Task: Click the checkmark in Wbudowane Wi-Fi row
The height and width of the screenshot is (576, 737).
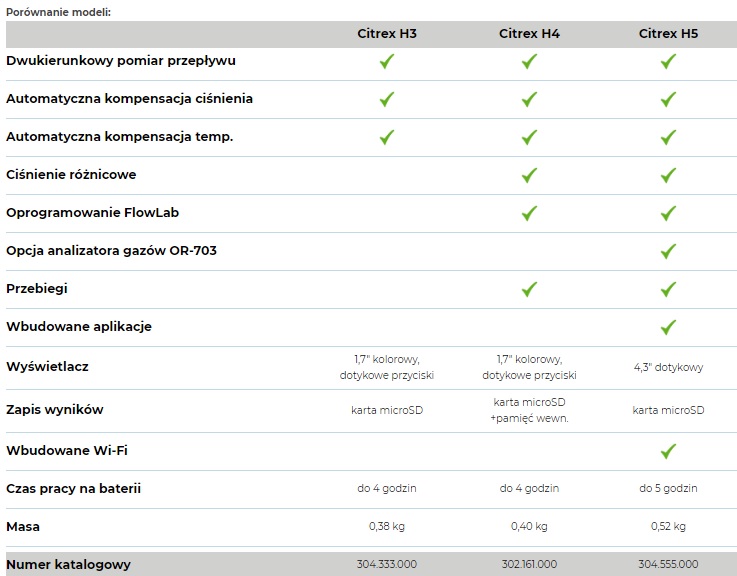Action: coord(668,451)
